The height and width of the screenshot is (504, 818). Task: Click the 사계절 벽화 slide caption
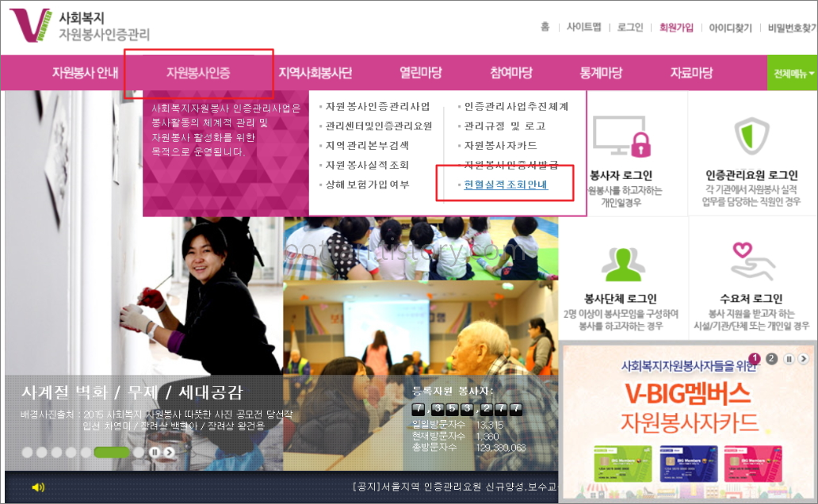(132, 391)
